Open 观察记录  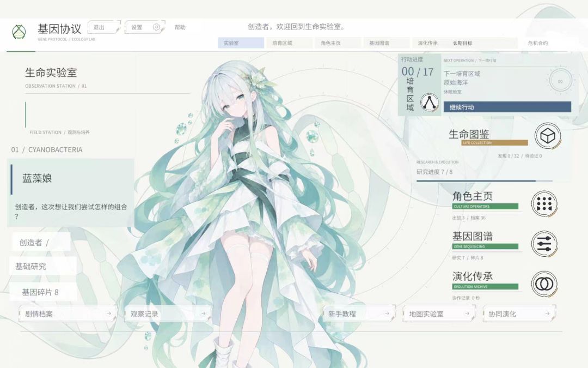tap(168, 313)
